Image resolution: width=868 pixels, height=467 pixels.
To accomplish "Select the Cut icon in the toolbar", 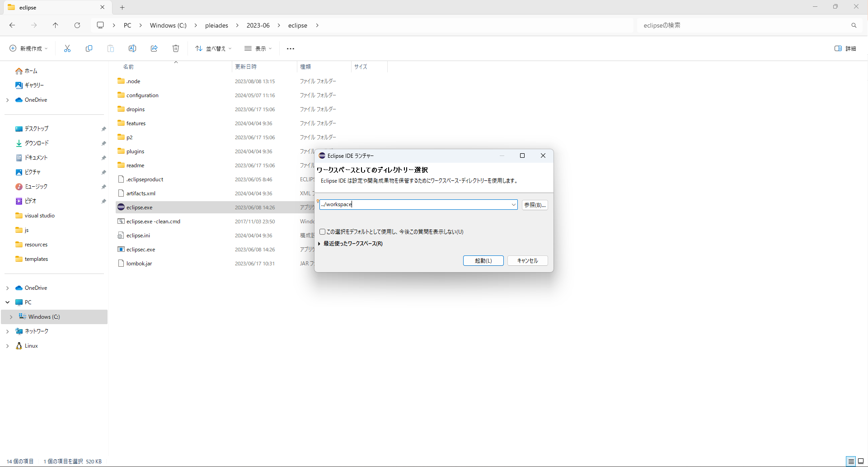I will (67, 48).
